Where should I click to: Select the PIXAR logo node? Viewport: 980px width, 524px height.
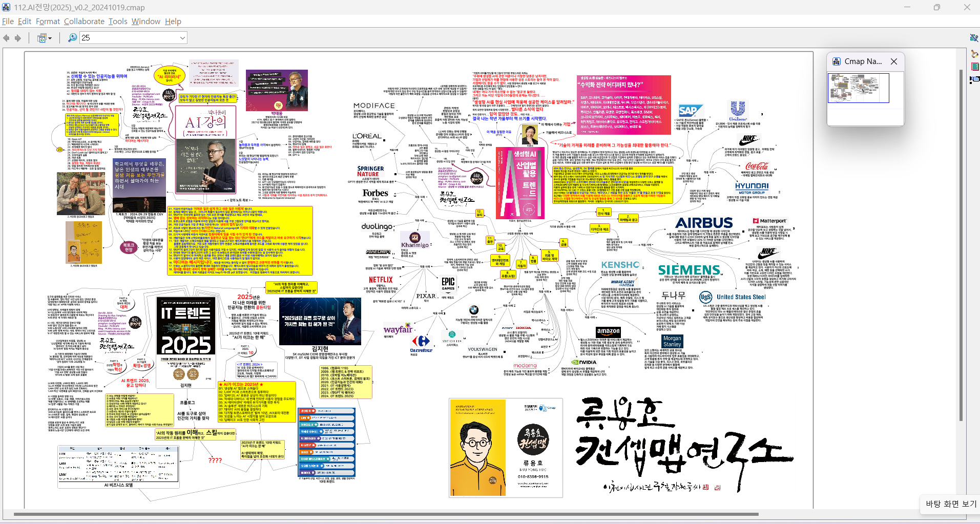426,296
